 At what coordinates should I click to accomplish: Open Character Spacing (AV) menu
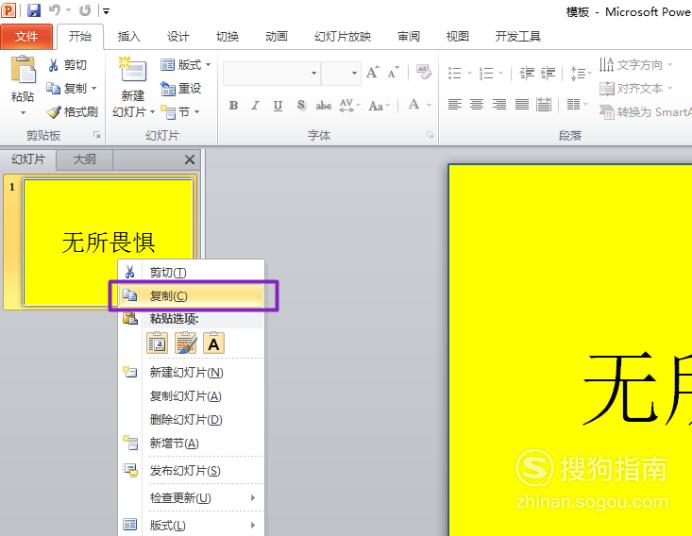pos(350,105)
